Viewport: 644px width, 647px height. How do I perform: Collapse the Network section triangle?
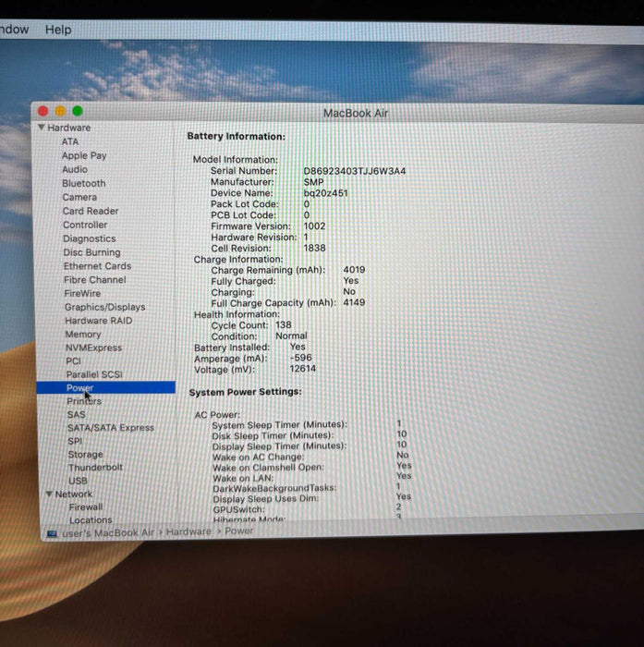tap(49, 494)
